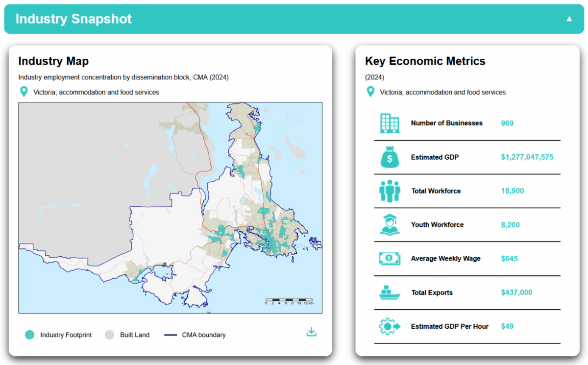Image resolution: width=588 pixels, height=365 pixels.
Task: Click the location pin under Key Economic Metrics
Action: [370, 92]
